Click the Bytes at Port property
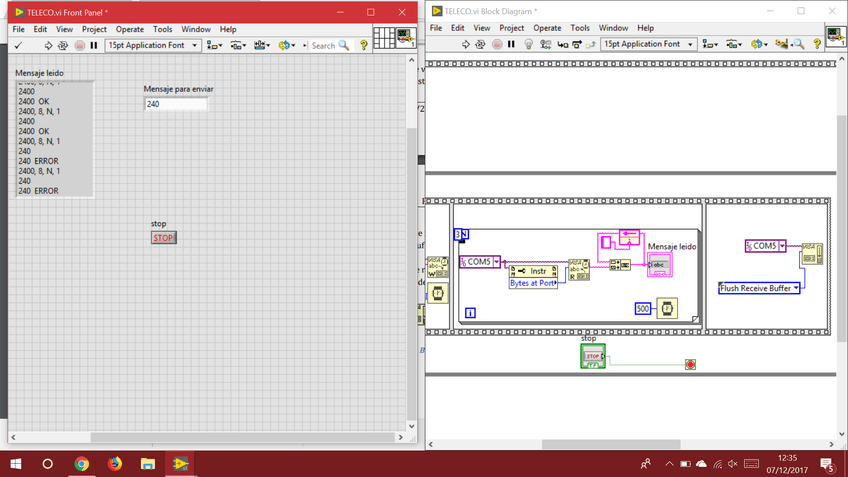The width and height of the screenshot is (848, 477). click(532, 283)
